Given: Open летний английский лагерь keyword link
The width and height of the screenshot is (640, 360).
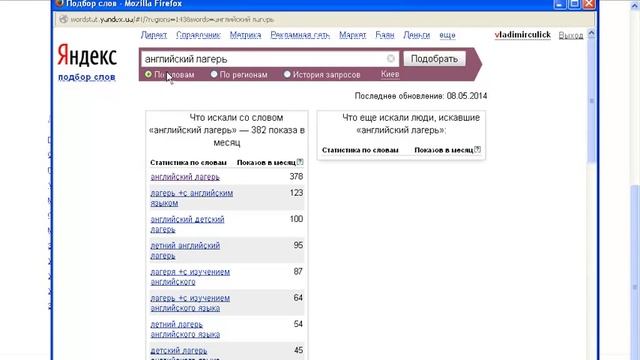Looking at the screenshot, I should tap(185, 251).
